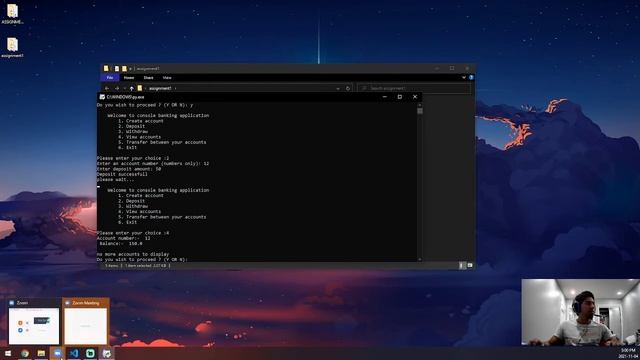The width and height of the screenshot is (640, 360).
Task: Select the Zoom Meeting preview thumbnail
Action: pos(86,322)
